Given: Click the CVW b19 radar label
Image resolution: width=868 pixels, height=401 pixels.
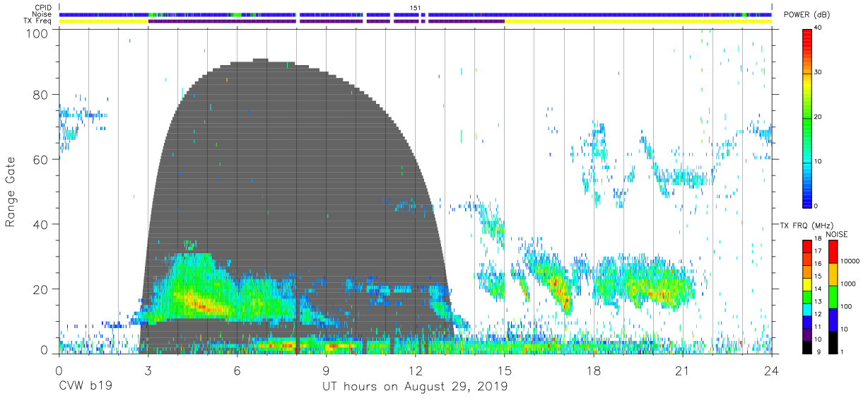Looking at the screenshot, I should pos(85,387).
